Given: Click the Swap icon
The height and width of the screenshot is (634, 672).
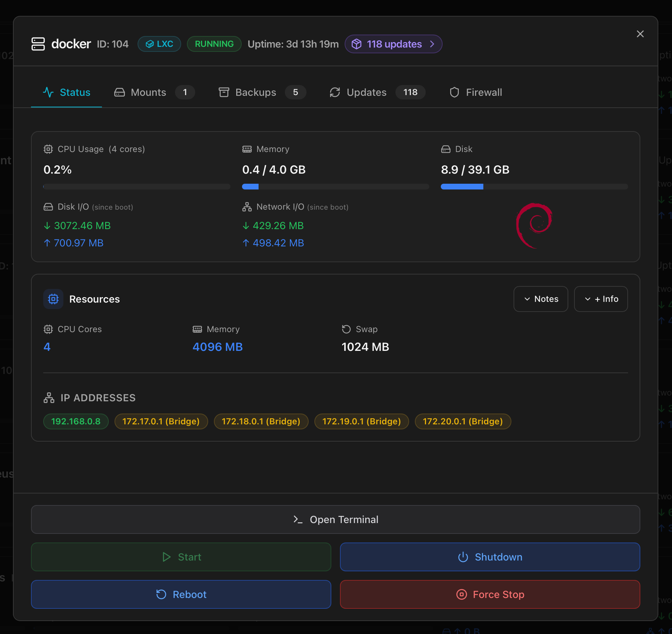Looking at the screenshot, I should (346, 329).
